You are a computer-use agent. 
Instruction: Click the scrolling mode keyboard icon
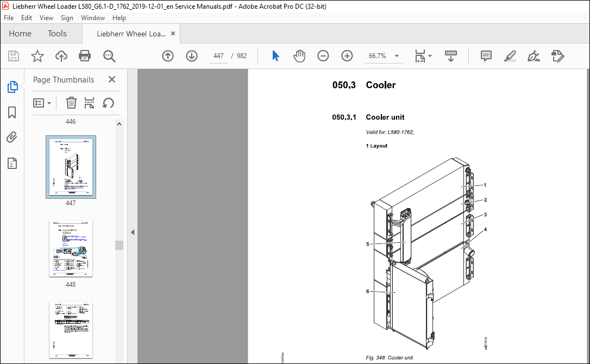(x=451, y=56)
